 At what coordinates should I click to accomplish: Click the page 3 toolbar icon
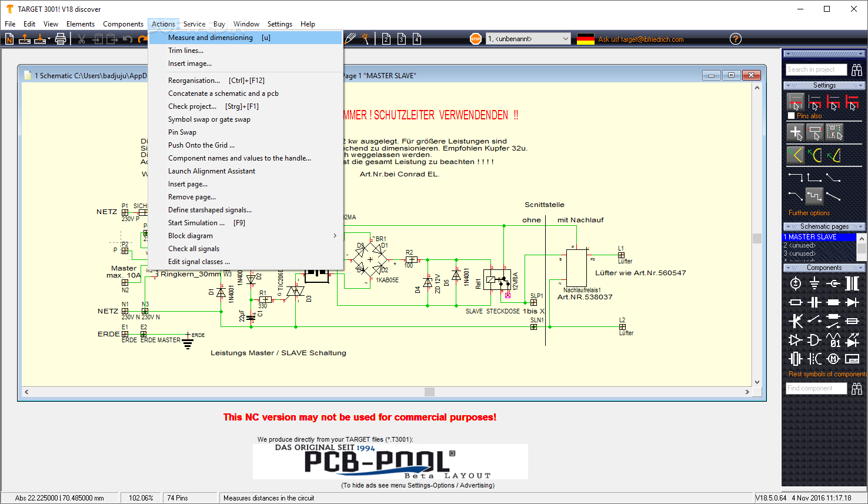click(x=402, y=39)
